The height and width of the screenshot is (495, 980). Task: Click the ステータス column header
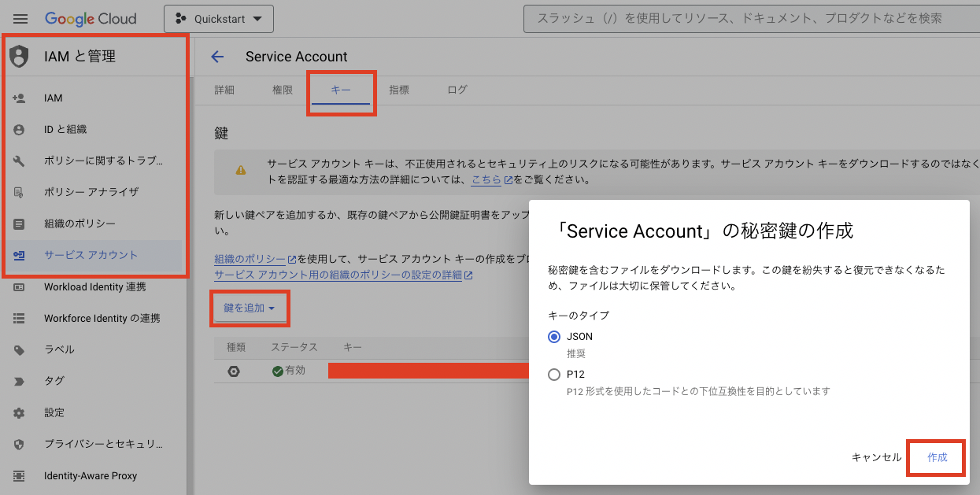(294, 347)
